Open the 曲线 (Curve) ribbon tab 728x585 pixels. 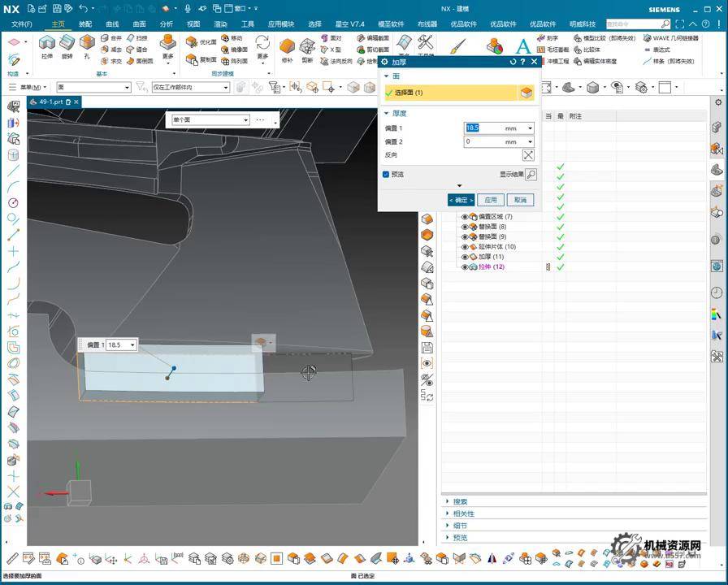[112, 24]
